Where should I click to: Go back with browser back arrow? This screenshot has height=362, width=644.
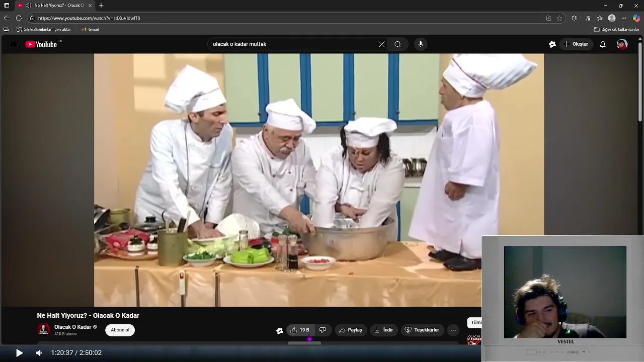click(7, 18)
